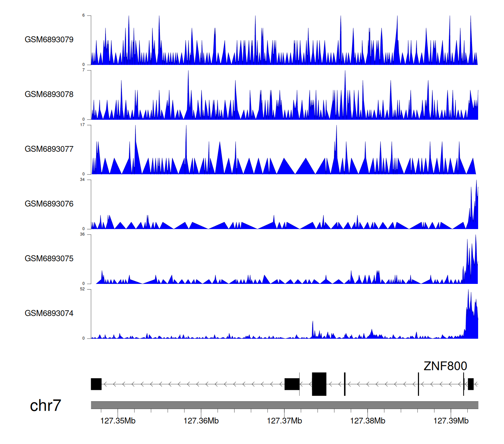Click the GSM6893077 track name

point(49,149)
